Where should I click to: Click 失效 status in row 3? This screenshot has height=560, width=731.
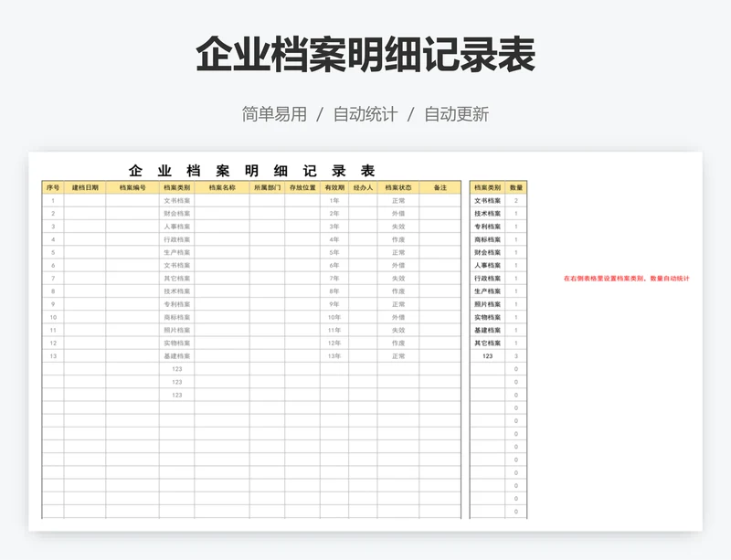pos(398,227)
